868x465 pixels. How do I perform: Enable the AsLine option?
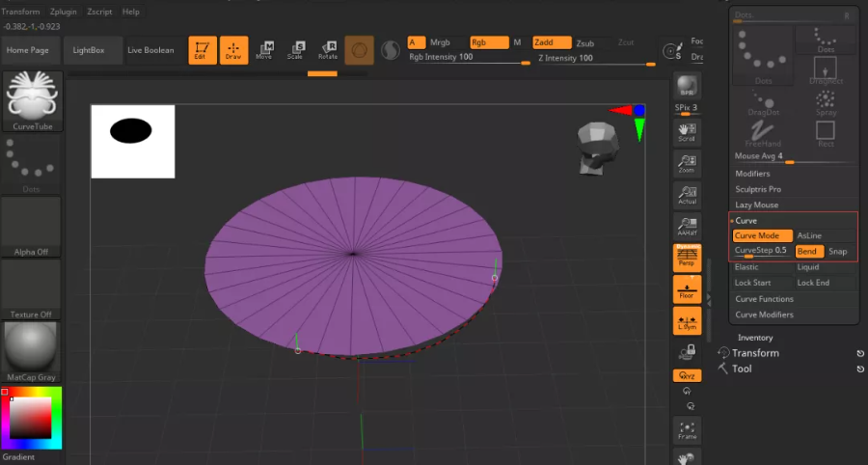[x=826, y=235]
